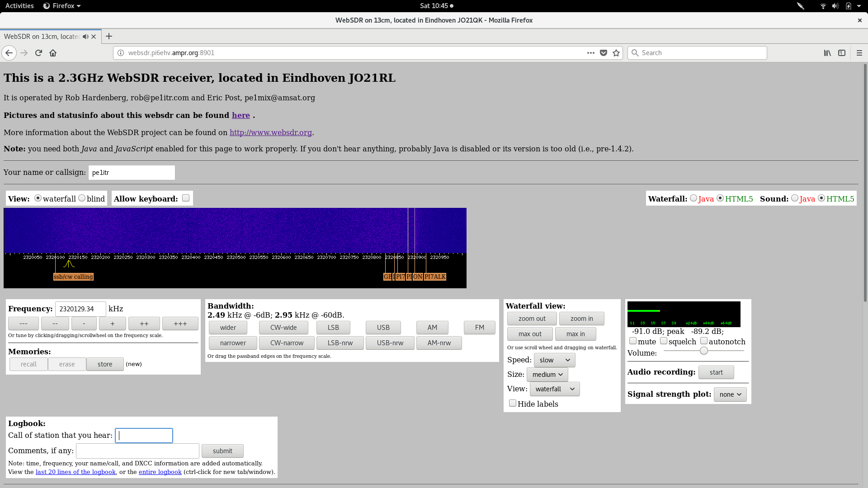Click the page vertical scrollbar

pos(865,183)
